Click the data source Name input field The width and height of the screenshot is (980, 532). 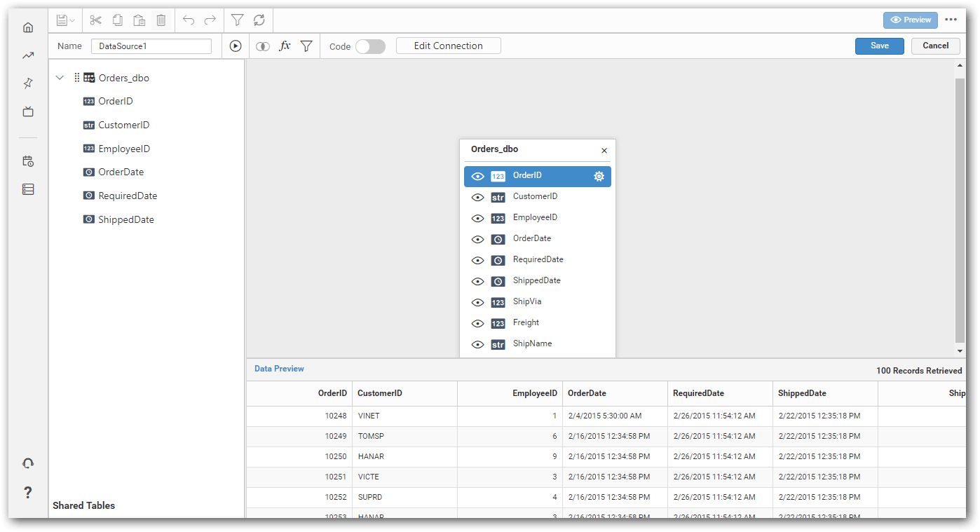pyautogui.click(x=151, y=46)
